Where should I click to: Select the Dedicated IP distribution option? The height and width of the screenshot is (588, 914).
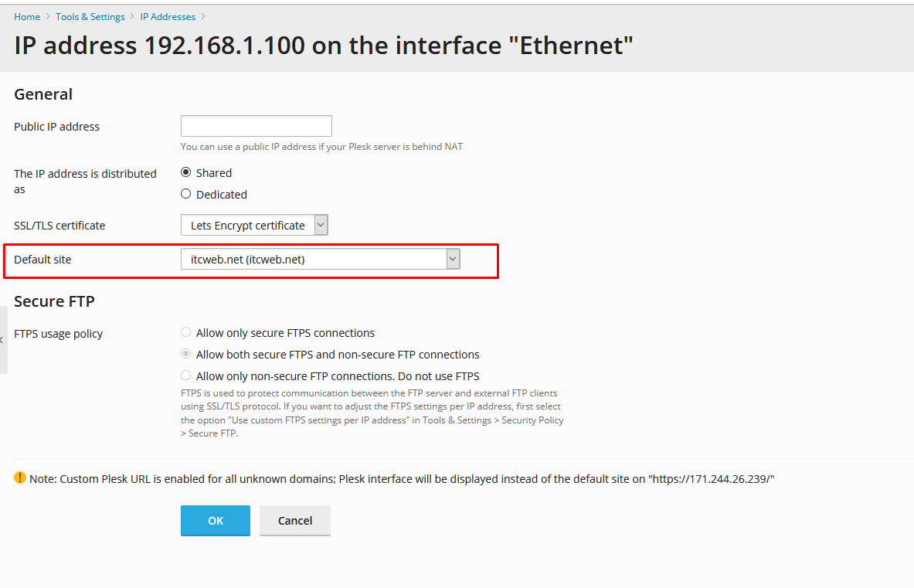pyautogui.click(x=185, y=194)
